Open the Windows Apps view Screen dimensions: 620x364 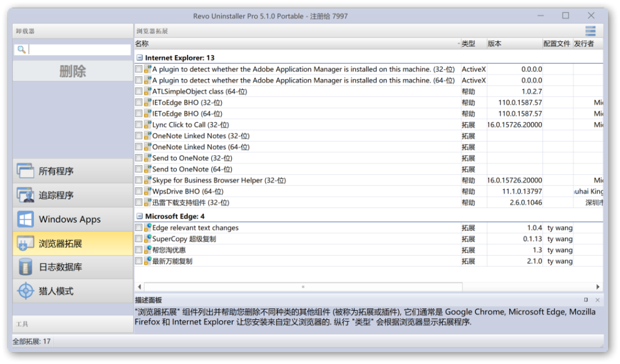(73, 219)
